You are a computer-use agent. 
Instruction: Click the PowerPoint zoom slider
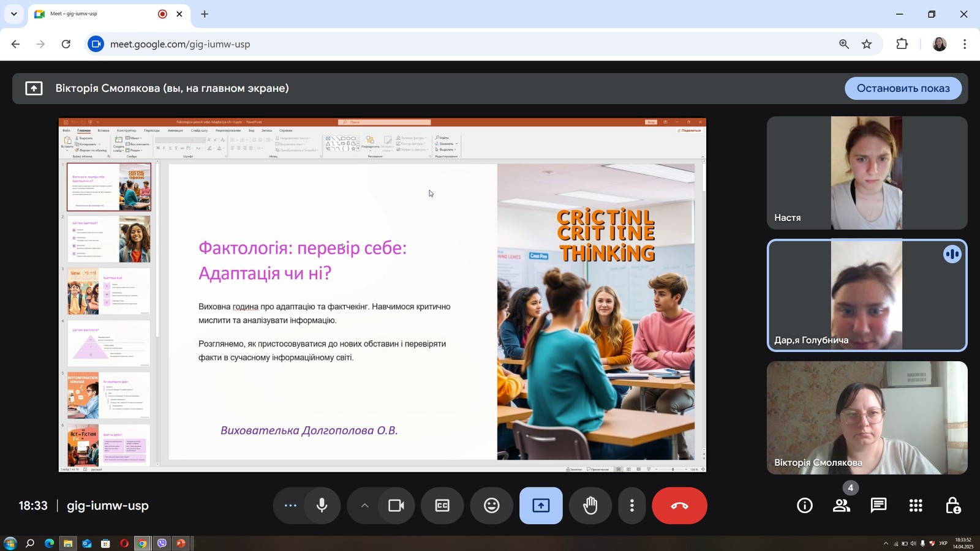(671, 470)
